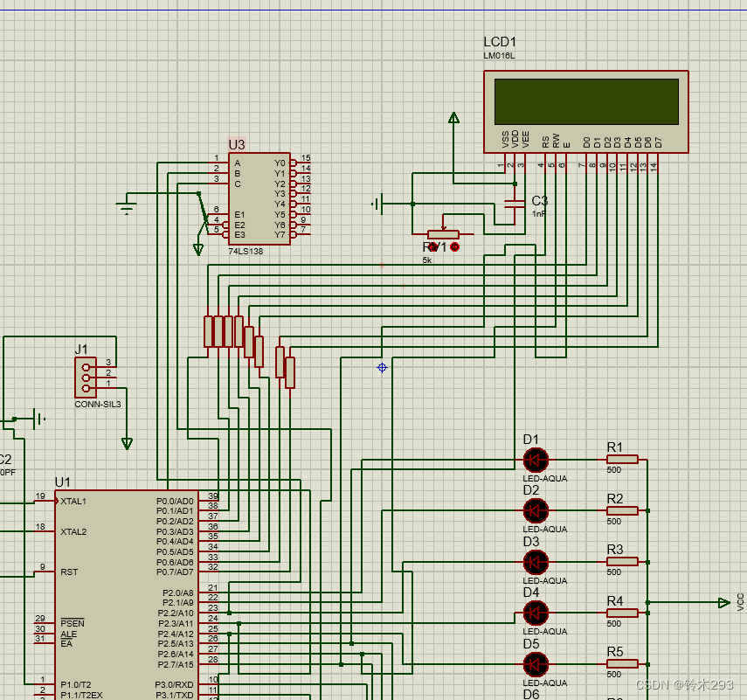Click the CONN-SIL3 label
Screen dimensions: 747x700
(x=98, y=404)
